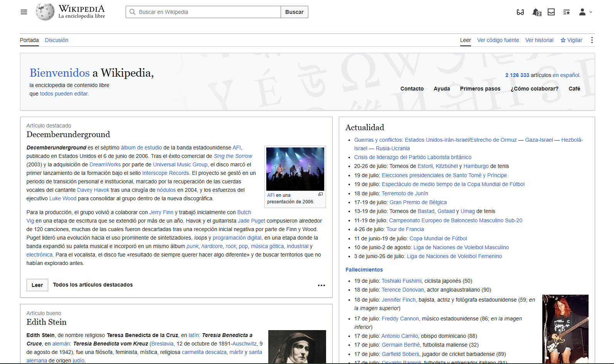This screenshot has height=364, width=614.
Task: Click the star icon next to Vigilar
Action: pyautogui.click(x=563, y=40)
